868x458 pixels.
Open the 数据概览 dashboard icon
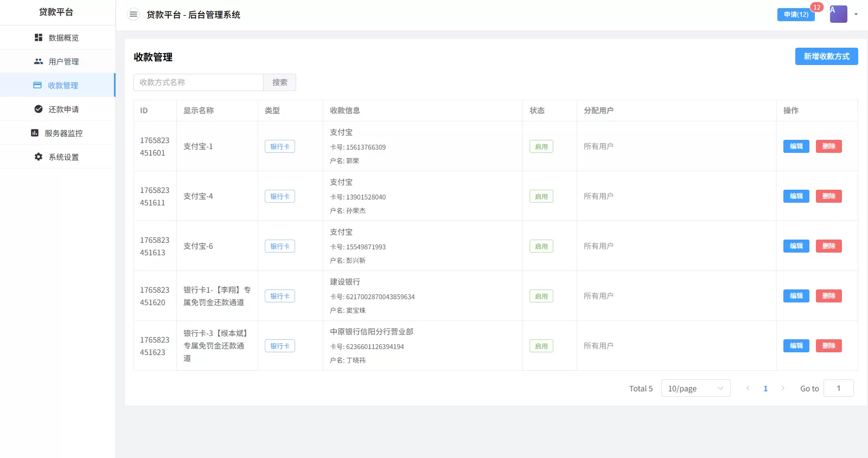pos(39,37)
